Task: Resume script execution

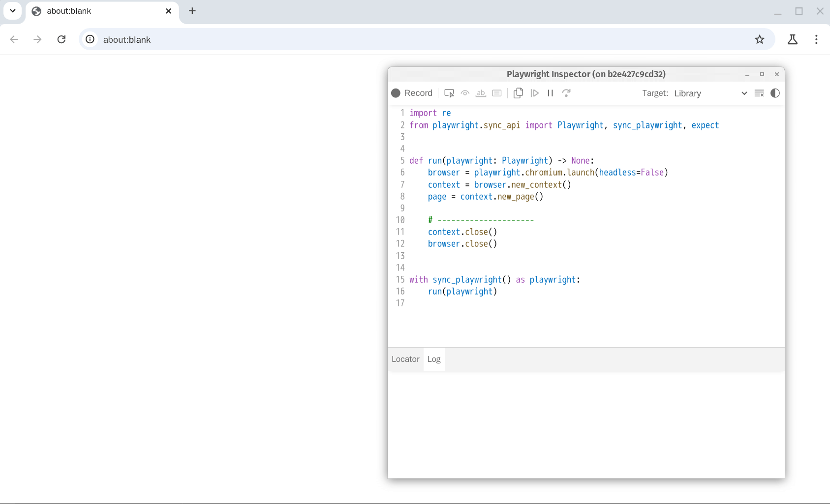Action: tap(535, 93)
